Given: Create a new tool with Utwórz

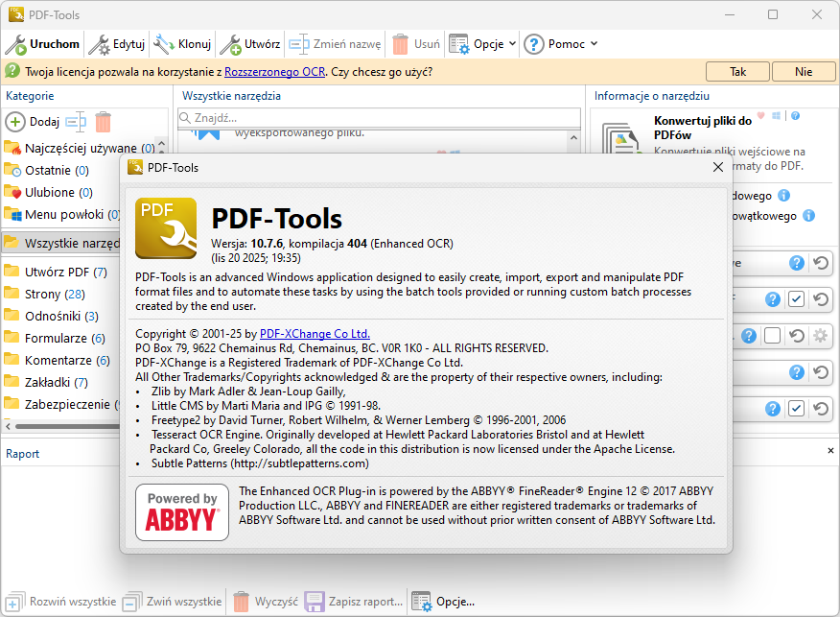Looking at the screenshot, I should point(249,44).
